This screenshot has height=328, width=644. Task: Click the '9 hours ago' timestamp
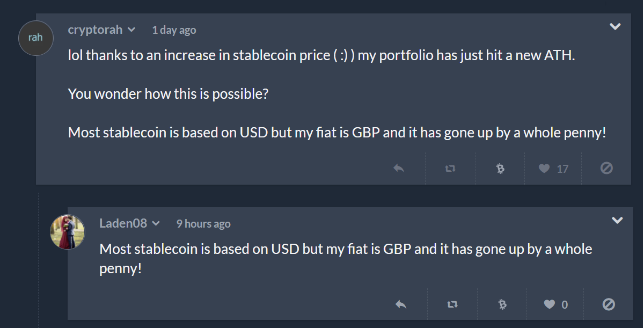click(x=203, y=224)
